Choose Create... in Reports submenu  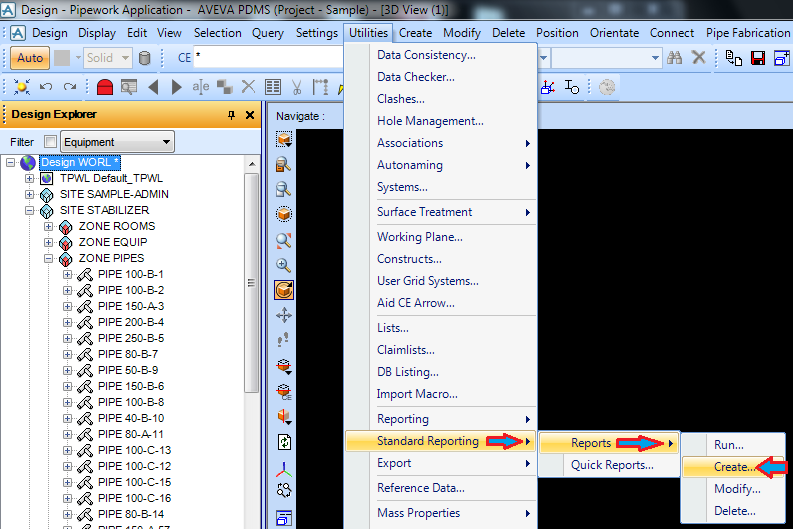click(733, 467)
